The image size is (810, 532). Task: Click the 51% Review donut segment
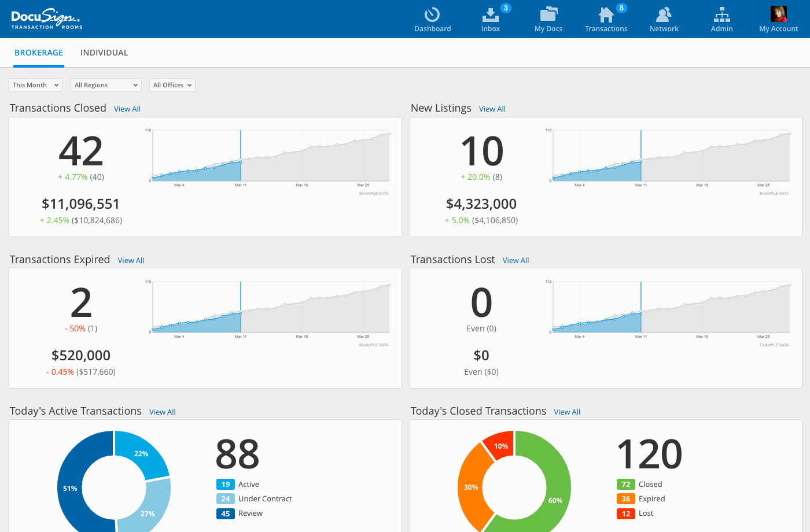[71, 488]
